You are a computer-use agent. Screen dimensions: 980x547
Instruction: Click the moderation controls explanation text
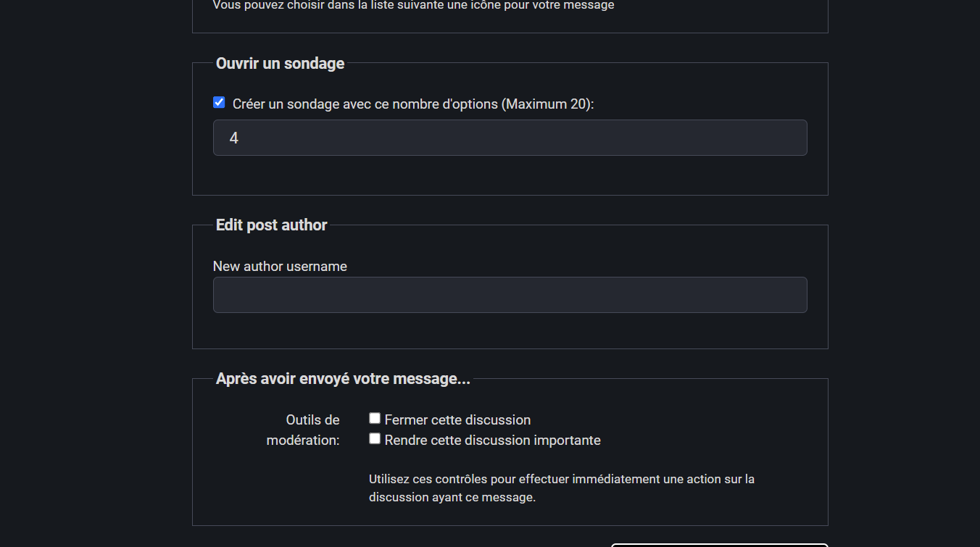560,488
